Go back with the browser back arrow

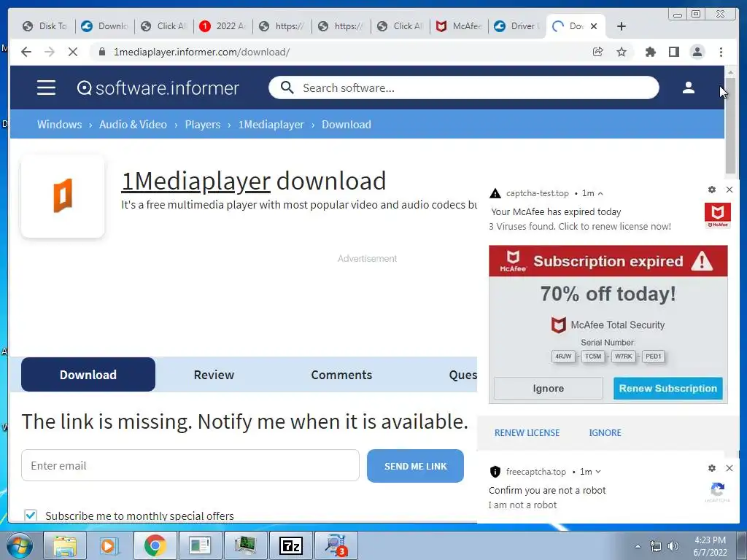pyautogui.click(x=26, y=52)
